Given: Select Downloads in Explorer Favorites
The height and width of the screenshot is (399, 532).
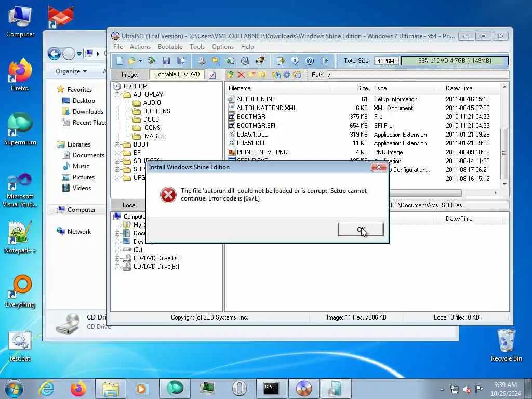Looking at the screenshot, I should pos(87,112).
